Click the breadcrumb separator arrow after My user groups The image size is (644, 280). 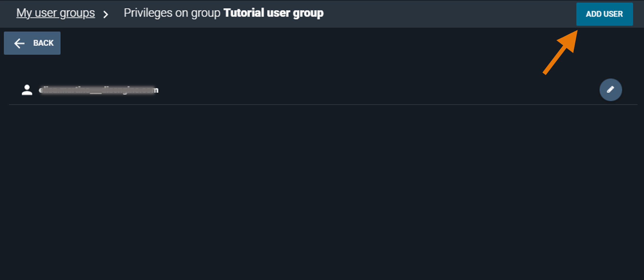[106, 14]
